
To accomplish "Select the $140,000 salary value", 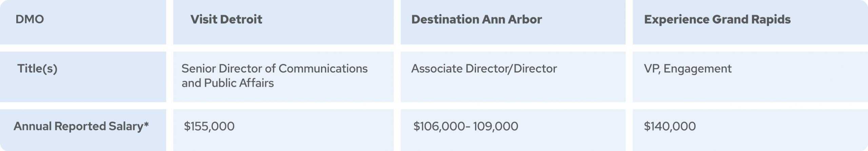I will click(x=670, y=126).
